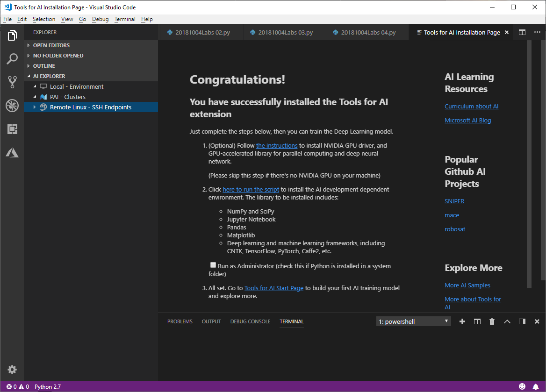The width and height of the screenshot is (546, 392).
Task: Click the VS Code logo in the title bar
Action: point(7,7)
